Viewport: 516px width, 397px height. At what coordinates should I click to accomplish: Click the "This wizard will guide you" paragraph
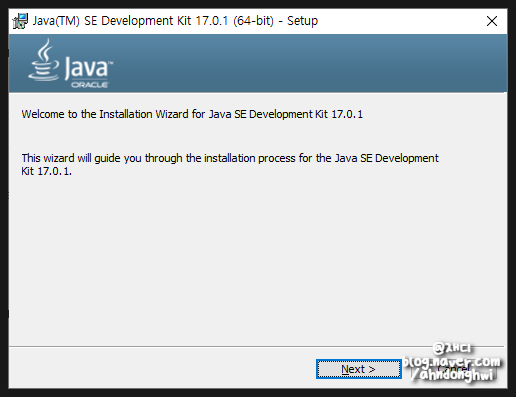[230, 164]
